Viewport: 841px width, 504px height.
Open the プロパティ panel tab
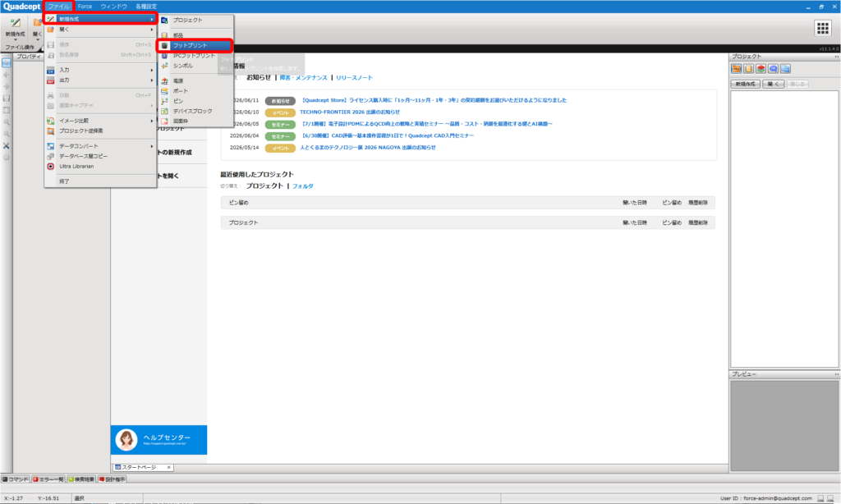point(29,57)
